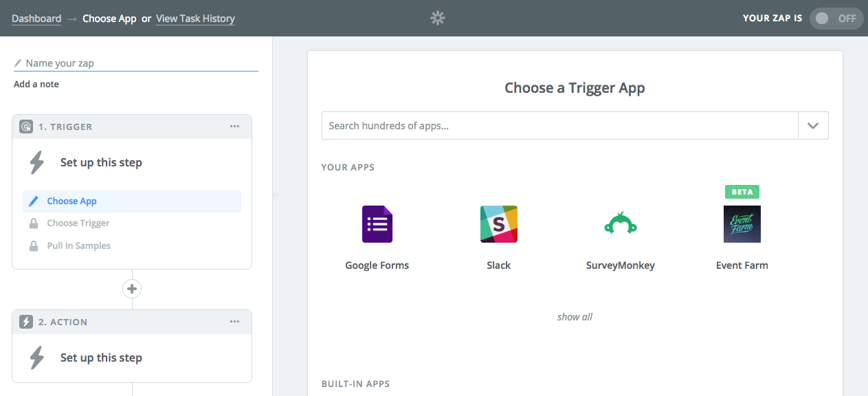868x396 pixels.
Task: Select the Google Forms app icon
Action: pos(377,224)
